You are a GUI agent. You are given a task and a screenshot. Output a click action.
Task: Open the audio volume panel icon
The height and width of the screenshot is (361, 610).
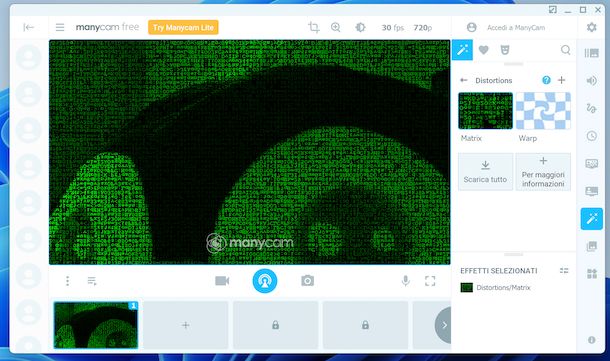[x=591, y=81]
